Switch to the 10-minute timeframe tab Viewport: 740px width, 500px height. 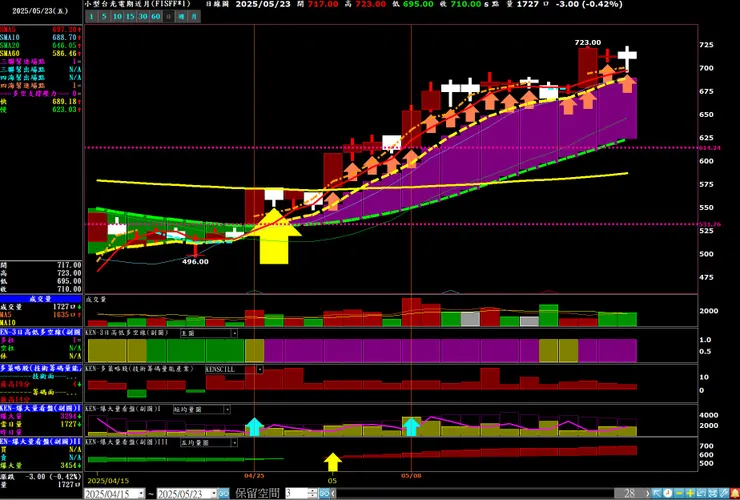click(x=117, y=17)
